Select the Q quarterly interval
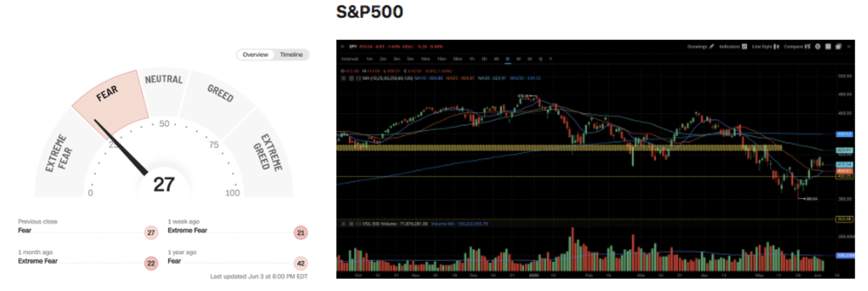Image resolution: width=868 pixels, height=291 pixels. coord(540,59)
